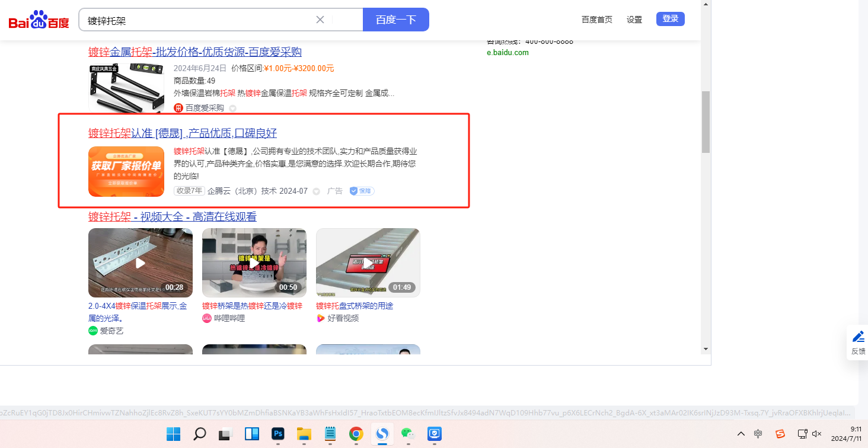Click the 企腾云（北京）技术 source text

[242, 191]
